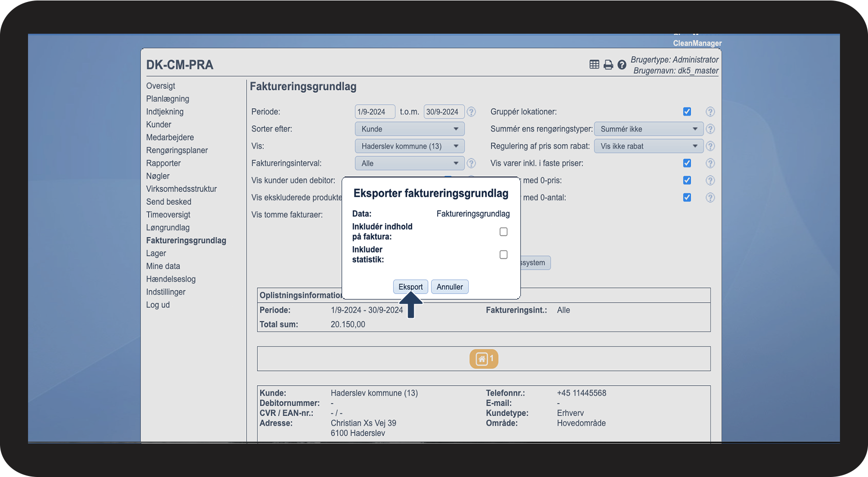
Task: Tick the Inkluder statistik checkbox
Action: click(504, 254)
